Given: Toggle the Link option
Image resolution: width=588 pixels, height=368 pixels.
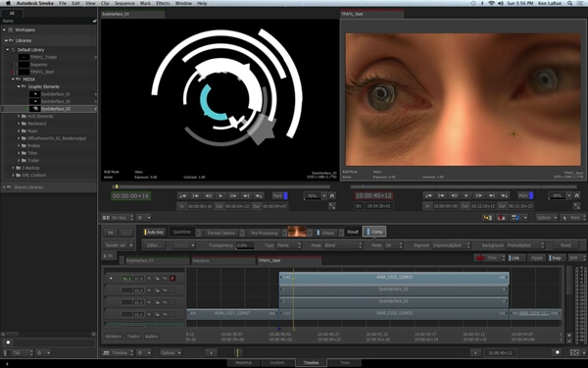Looking at the screenshot, I should click(x=515, y=258).
